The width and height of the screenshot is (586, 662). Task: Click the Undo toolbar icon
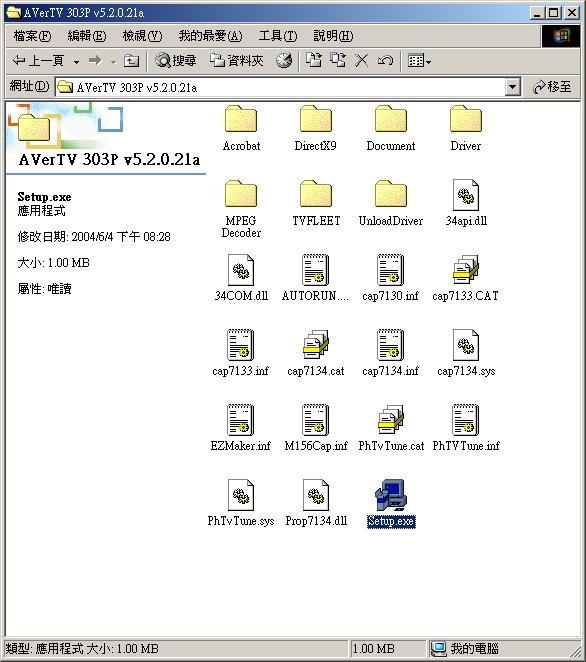(x=385, y=61)
